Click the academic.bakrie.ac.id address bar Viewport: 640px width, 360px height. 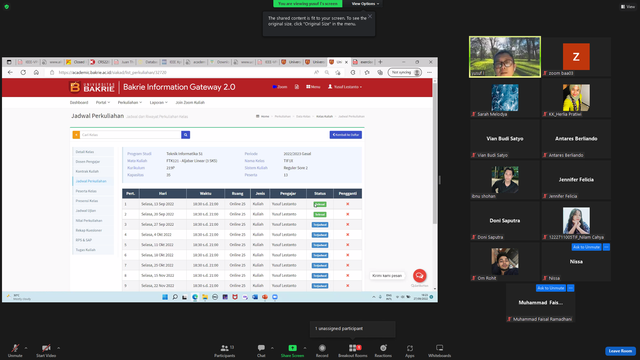click(x=180, y=72)
